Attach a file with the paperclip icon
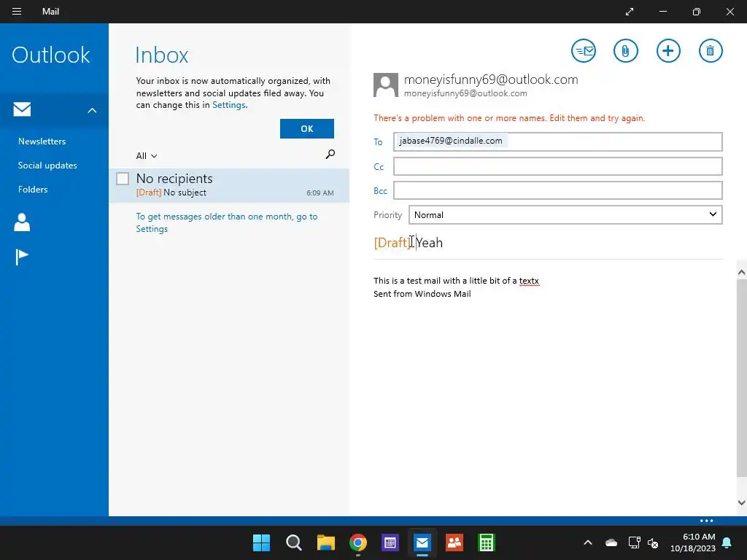 point(625,50)
